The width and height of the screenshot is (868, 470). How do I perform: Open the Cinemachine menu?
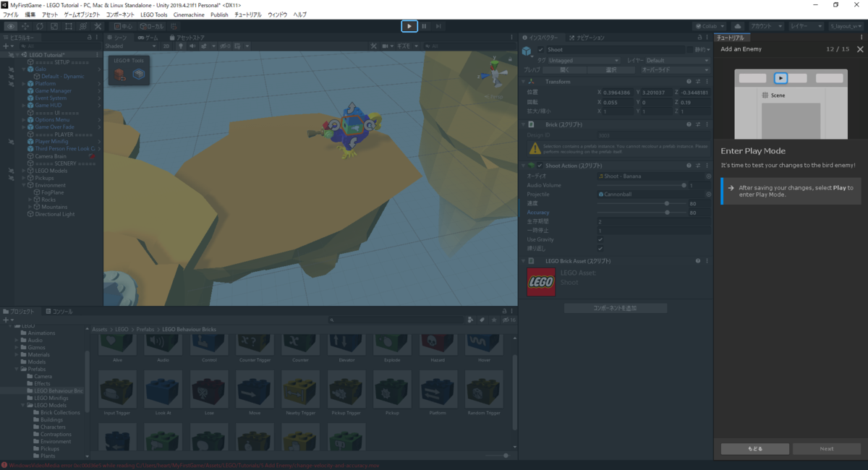[x=189, y=14]
